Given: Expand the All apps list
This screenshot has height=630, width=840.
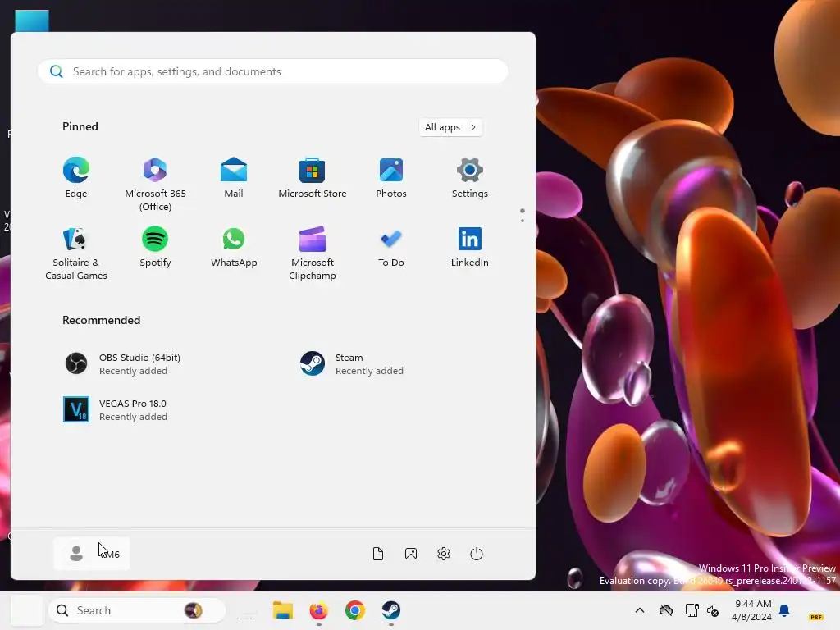Looking at the screenshot, I should [x=450, y=127].
